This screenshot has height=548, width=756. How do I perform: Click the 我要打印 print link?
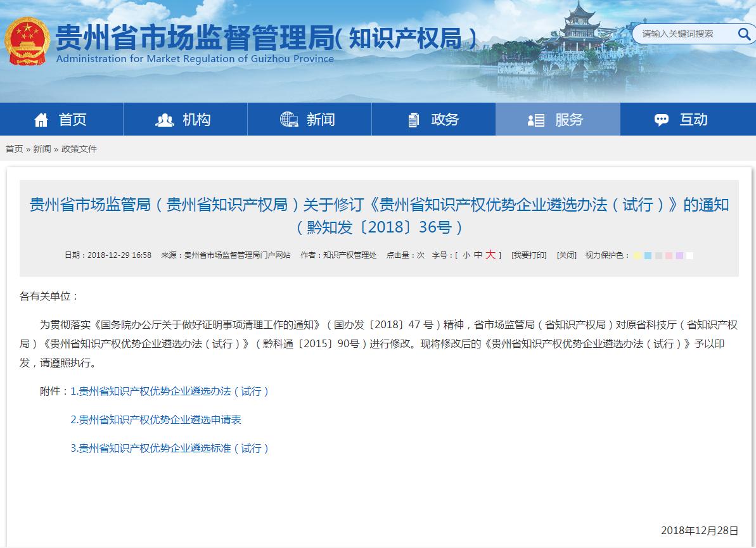529,255
